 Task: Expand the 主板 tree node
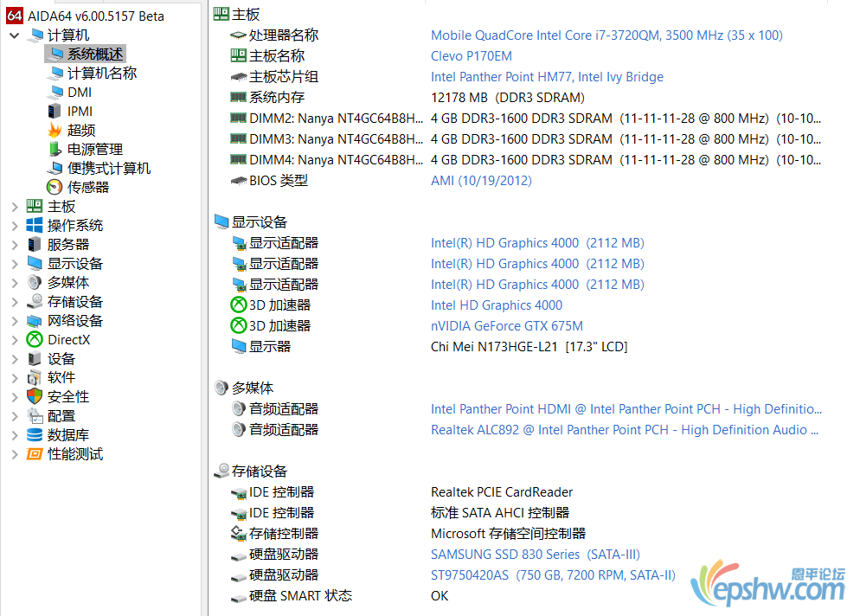(15, 207)
